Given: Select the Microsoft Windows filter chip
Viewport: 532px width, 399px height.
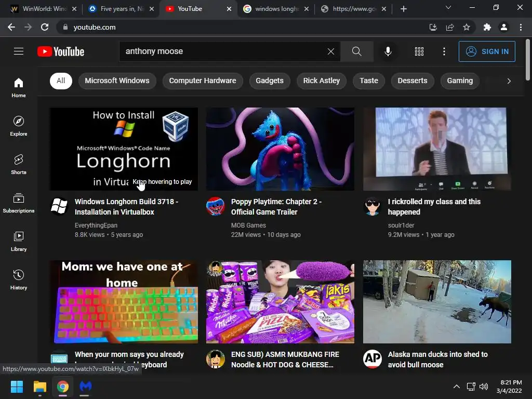Looking at the screenshot, I should 117,81.
